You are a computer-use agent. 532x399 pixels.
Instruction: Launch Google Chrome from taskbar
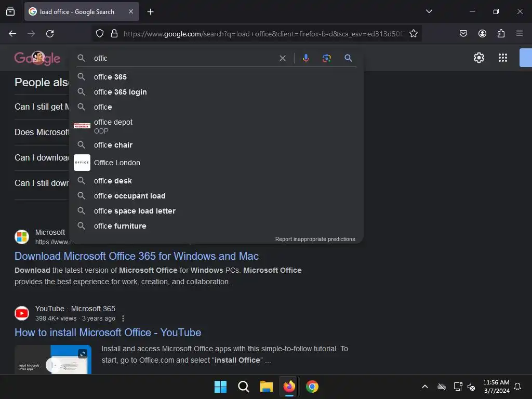312,387
